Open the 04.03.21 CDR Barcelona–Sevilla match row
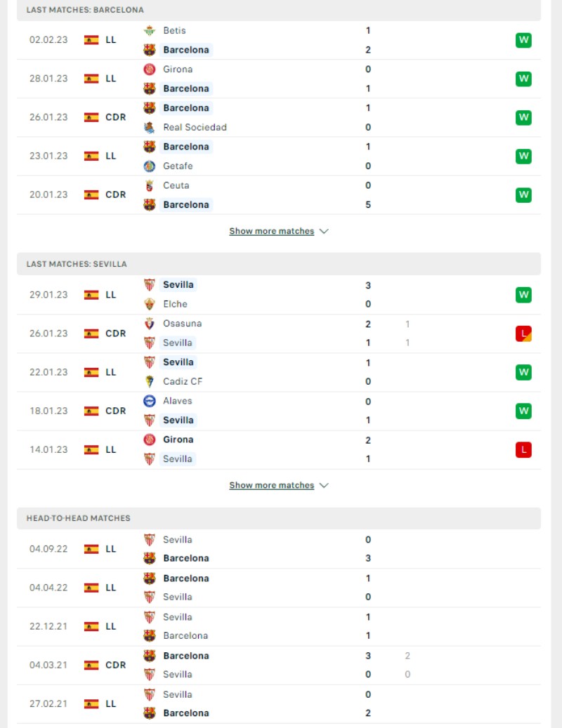This screenshot has height=728, width=562. coord(279,665)
